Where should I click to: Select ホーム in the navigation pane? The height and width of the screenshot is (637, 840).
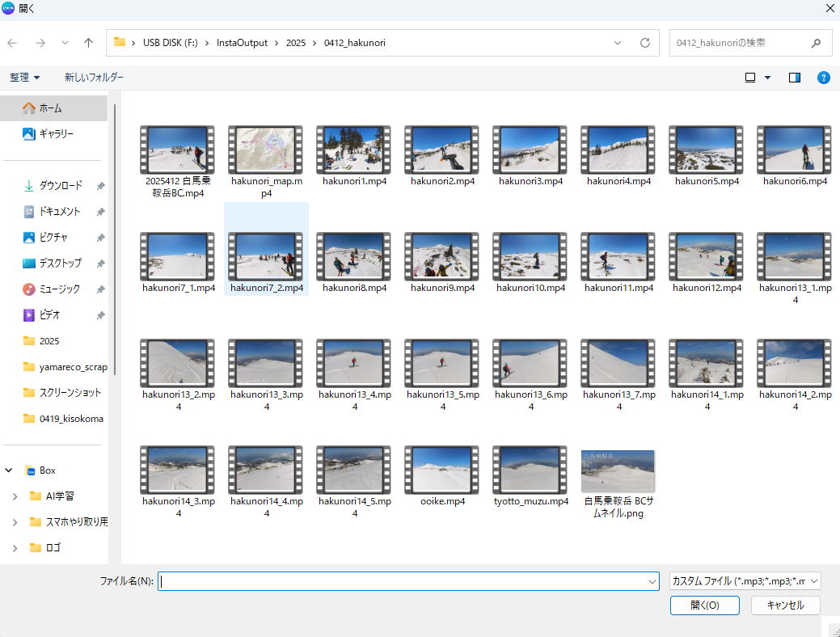pos(50,108)
